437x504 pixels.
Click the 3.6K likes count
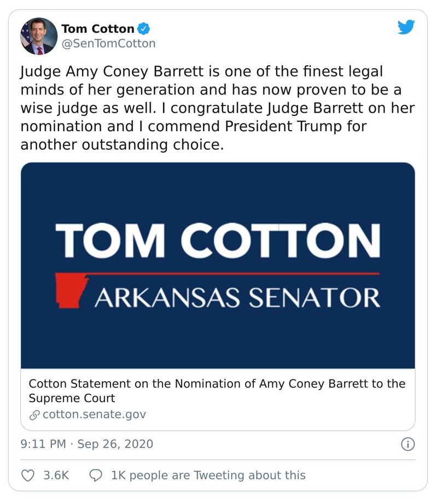[x=56, y=475]
